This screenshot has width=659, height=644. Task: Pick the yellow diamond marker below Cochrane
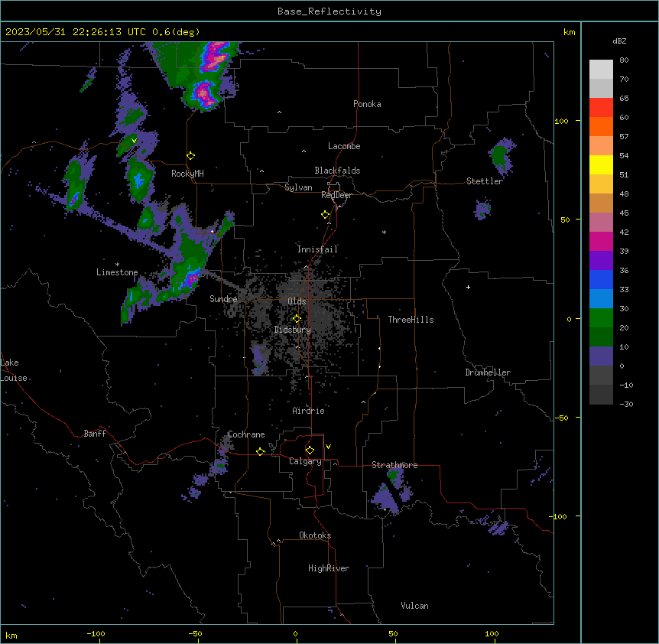click(260, 451)
